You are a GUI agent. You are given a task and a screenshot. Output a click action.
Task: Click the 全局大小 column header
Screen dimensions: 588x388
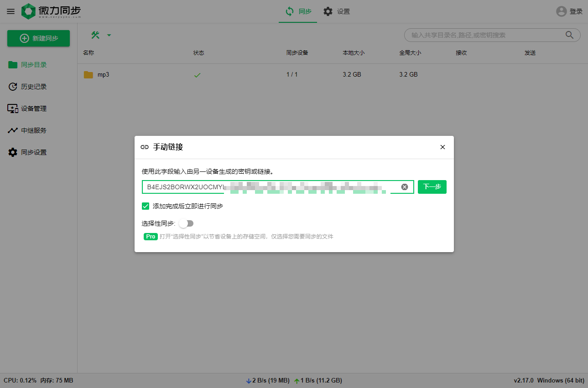click(410, 53)
